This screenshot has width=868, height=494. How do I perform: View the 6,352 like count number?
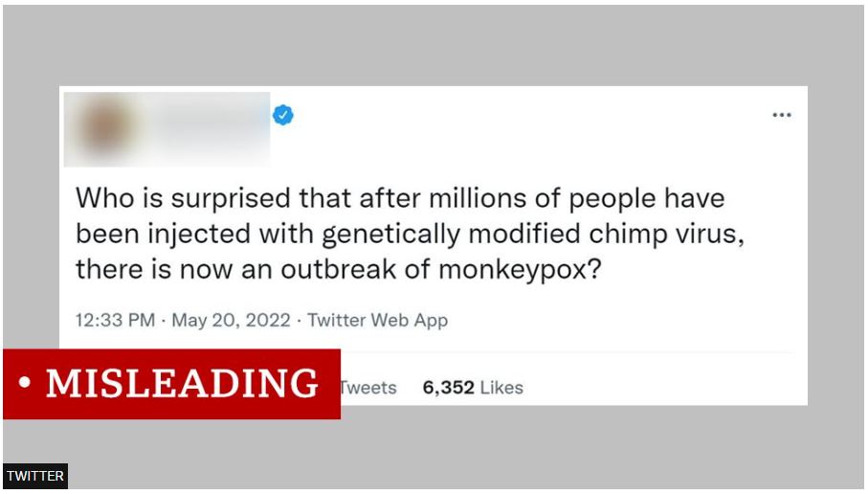[x=448, y=388]
